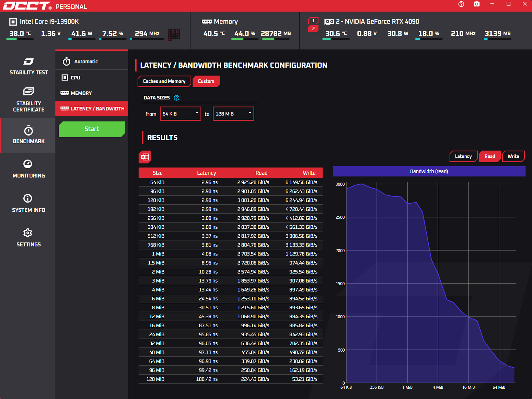Select the Memory benchmark item
This screenshot has height=399, width=532.
92,93
